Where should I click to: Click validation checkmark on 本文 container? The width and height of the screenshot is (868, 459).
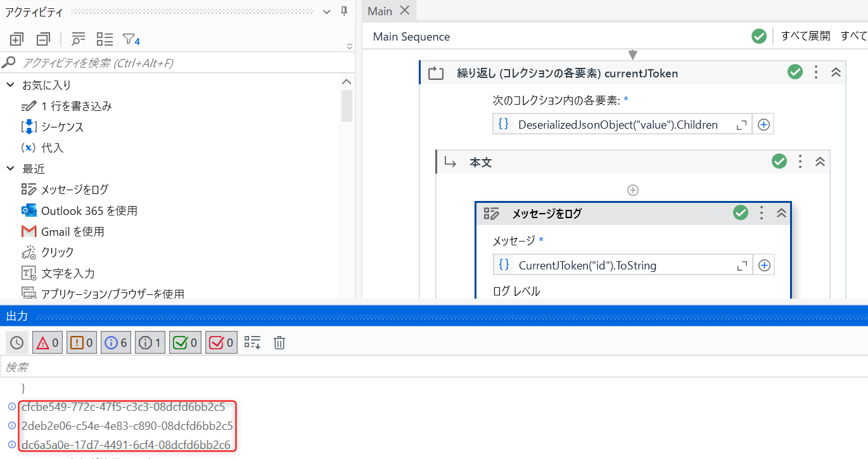point(779,162)
